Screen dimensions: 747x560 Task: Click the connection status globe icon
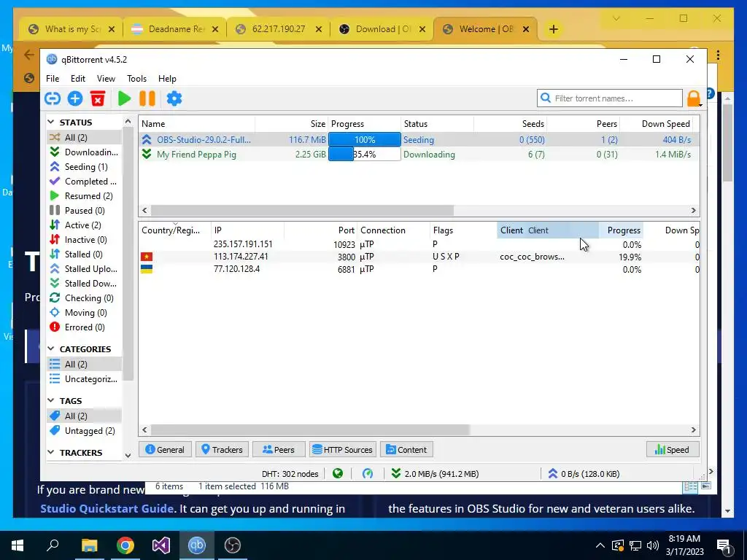click(x=338, y=473)
